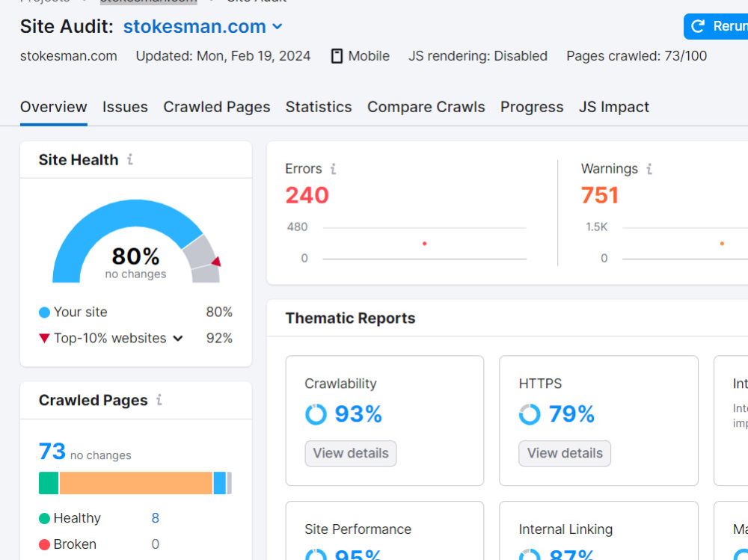Image resolution: width=748 pixels, height=560 pixels.
Task: Expand the Top-10% websites dropdown
Action: (178, 338)
